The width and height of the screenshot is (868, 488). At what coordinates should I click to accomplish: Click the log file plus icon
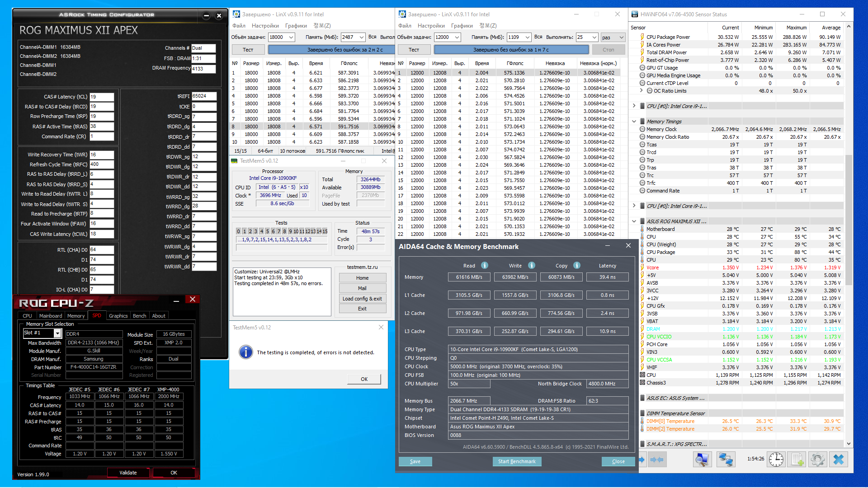click(x=797, y=460)
